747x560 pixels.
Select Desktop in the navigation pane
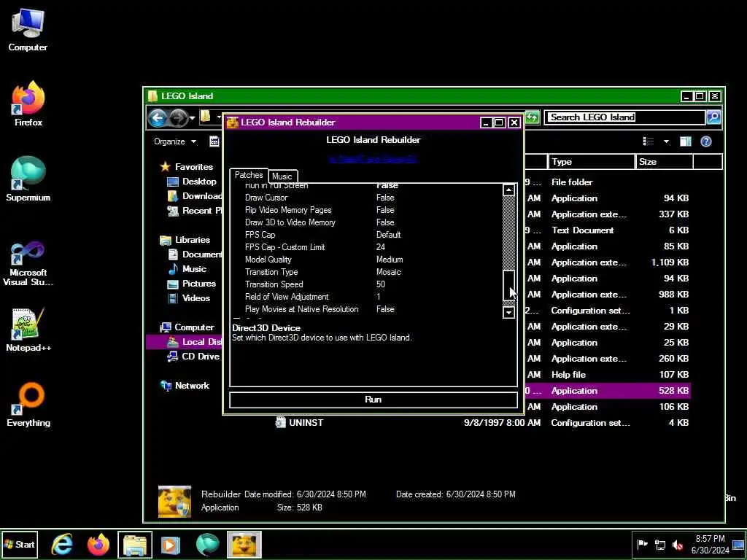pos(192,182)
